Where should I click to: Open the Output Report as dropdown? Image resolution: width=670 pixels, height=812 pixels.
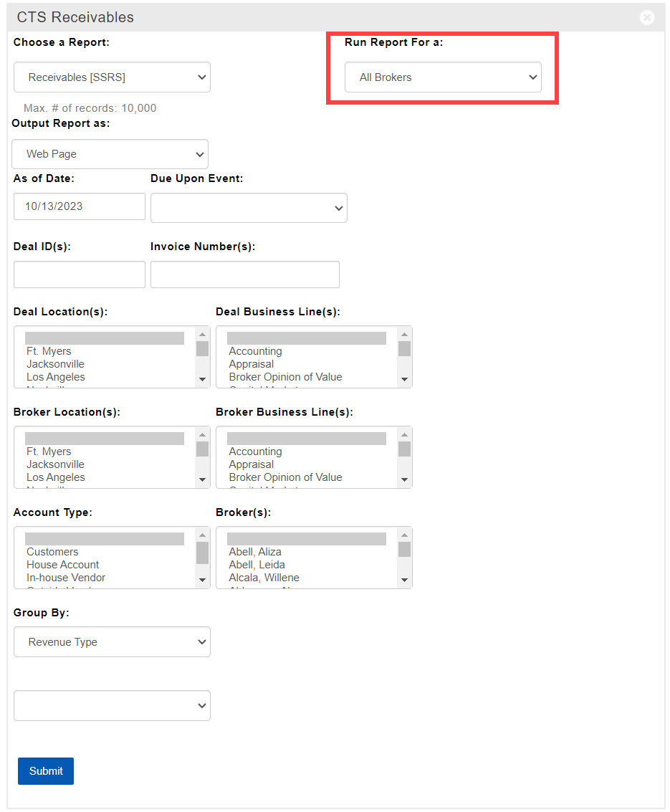click(110, 154)
